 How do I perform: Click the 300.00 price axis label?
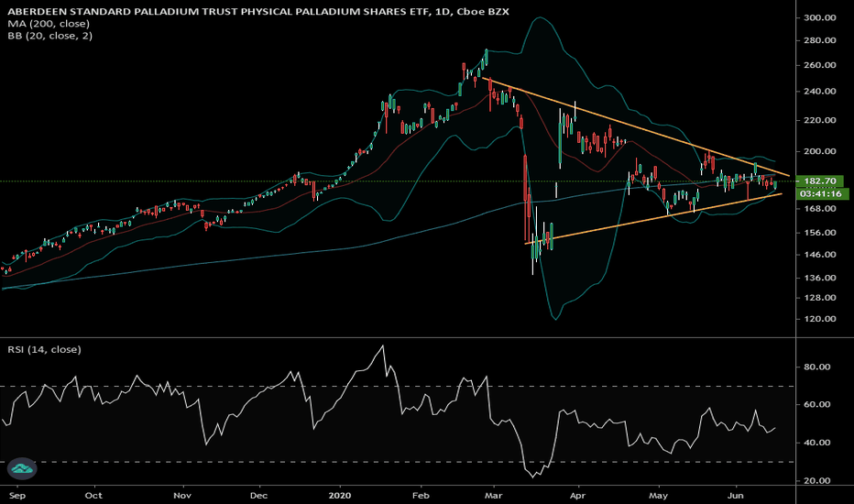[x=820, y=17]
